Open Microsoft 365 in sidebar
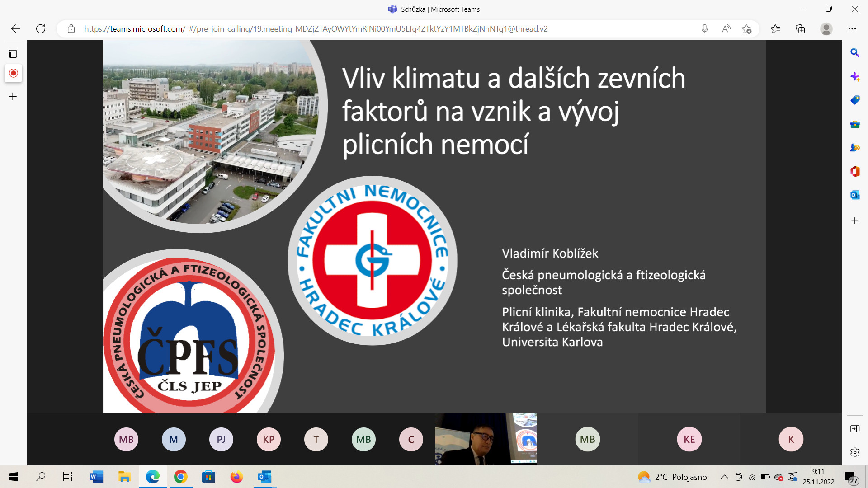 [x=854, y=171]
